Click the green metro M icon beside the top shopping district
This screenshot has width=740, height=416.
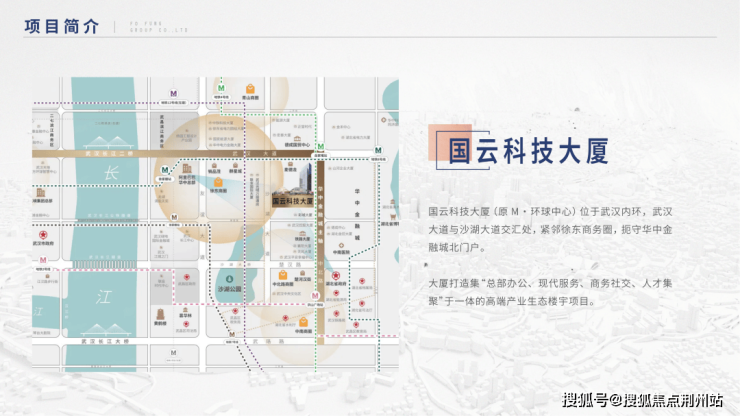click(221, 88)
